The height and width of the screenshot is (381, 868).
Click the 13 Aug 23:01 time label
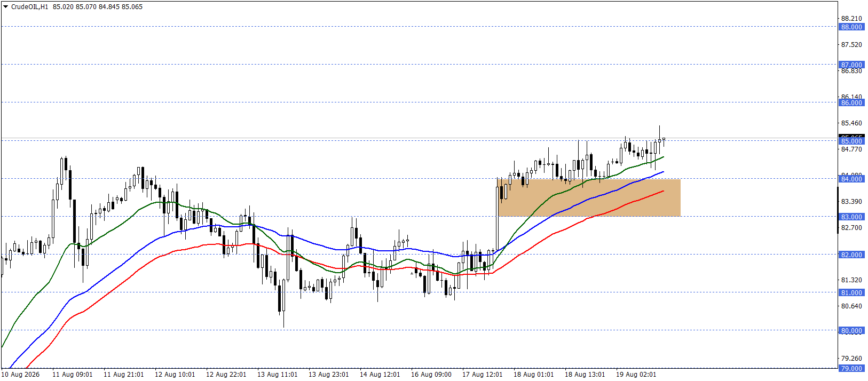pos(328,375)
